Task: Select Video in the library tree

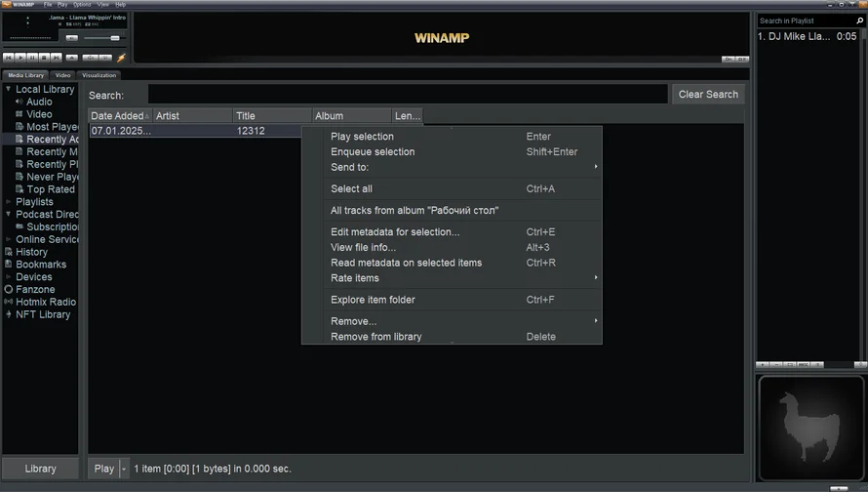Action: pos(39,114)
